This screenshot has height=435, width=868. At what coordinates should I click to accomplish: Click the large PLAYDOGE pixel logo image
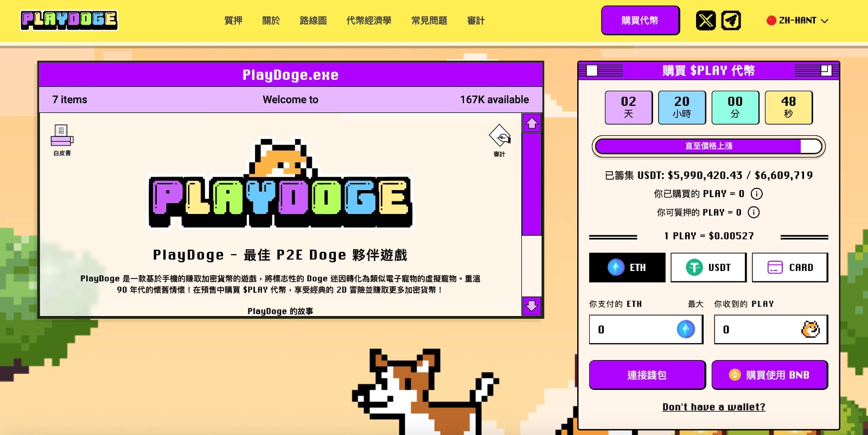[280, 184]
